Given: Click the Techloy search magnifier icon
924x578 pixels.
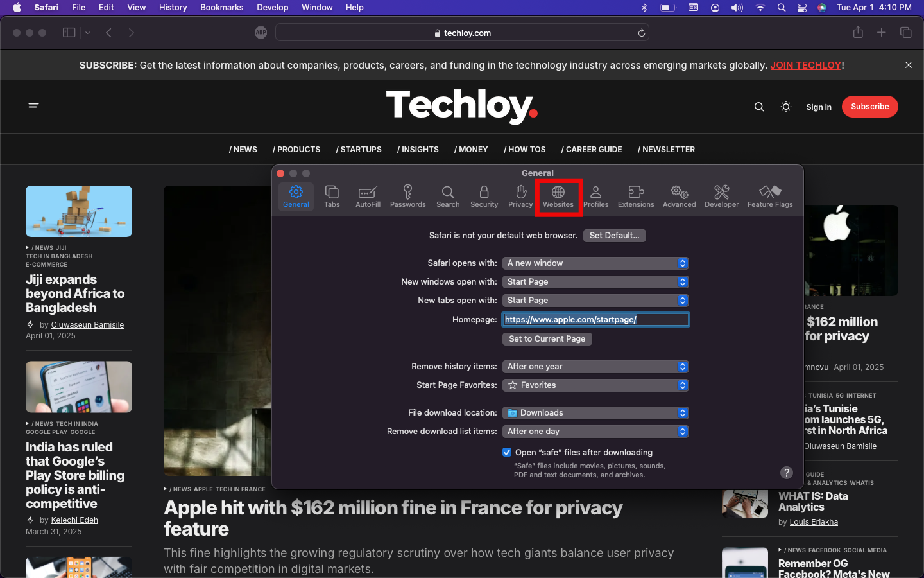Looking at the screenshot, I should click(x=759, y=107).
